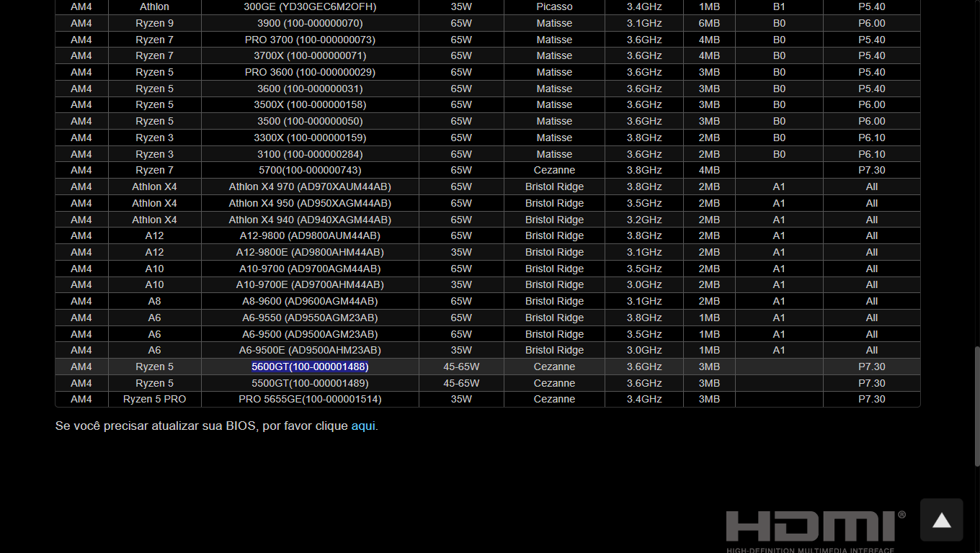980x553 pixels.
Task: Click cell A6-9550 (AD9550AGM23AB)
Action: [x=310, y=318]
